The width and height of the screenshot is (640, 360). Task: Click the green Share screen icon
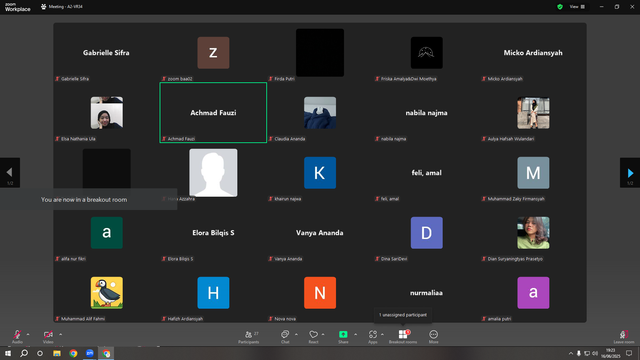[343, 334]
